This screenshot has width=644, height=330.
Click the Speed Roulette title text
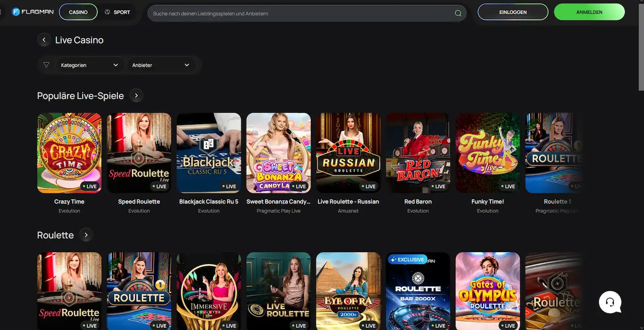[x=139, y=201]
